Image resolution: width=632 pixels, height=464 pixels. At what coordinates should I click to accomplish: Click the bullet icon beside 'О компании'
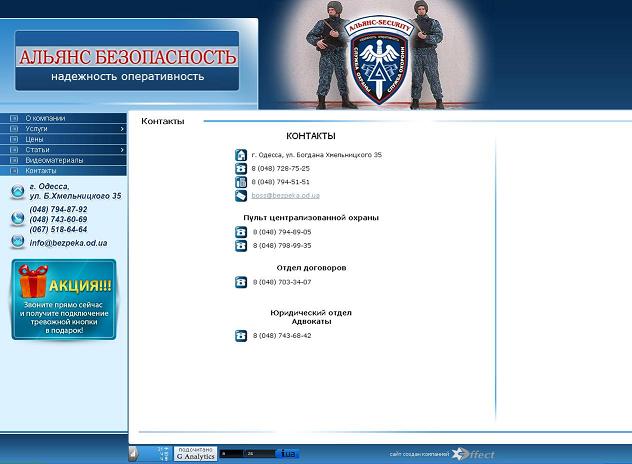click(14, 118)
